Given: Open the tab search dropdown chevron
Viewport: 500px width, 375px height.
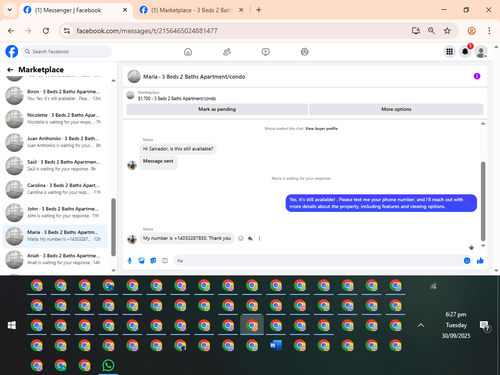Looking at the screenshot, I should 10,10.
